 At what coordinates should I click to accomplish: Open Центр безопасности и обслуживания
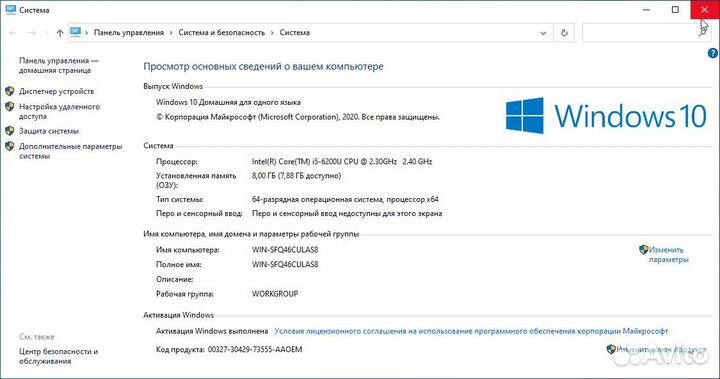58,356
